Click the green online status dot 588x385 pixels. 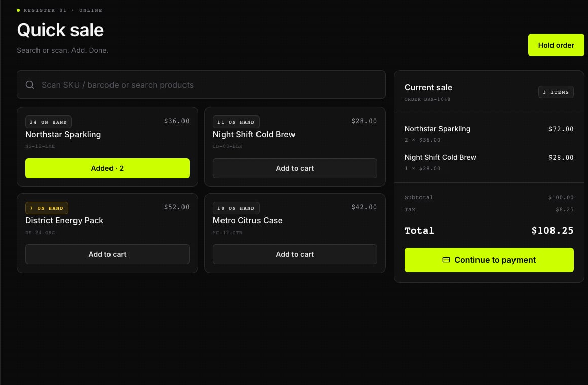click(18, 10)
